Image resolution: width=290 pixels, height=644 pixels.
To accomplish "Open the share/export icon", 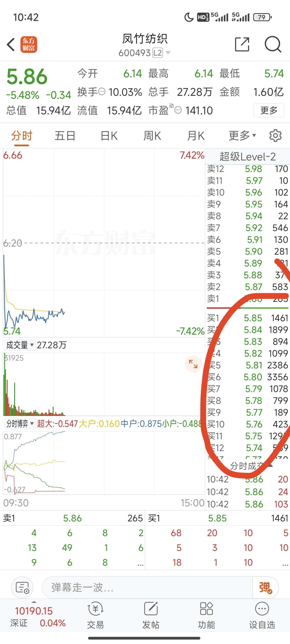I will click(x=242, y=44).
